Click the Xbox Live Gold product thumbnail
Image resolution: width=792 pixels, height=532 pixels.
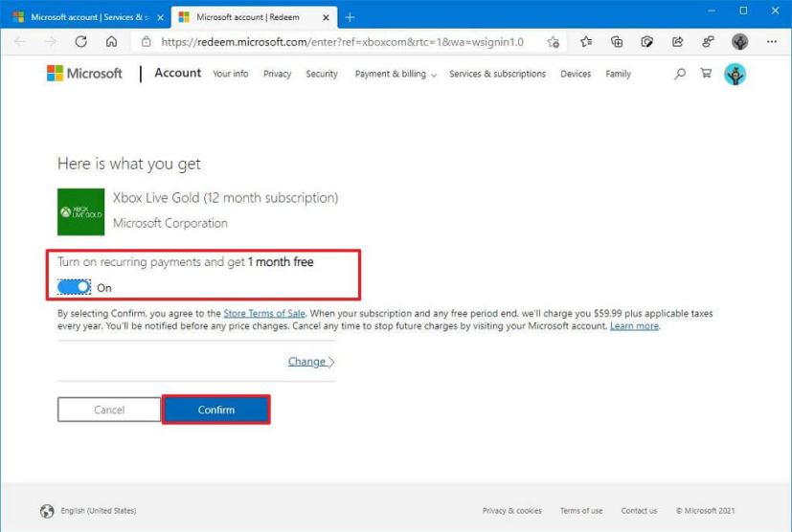pos(80,212)
